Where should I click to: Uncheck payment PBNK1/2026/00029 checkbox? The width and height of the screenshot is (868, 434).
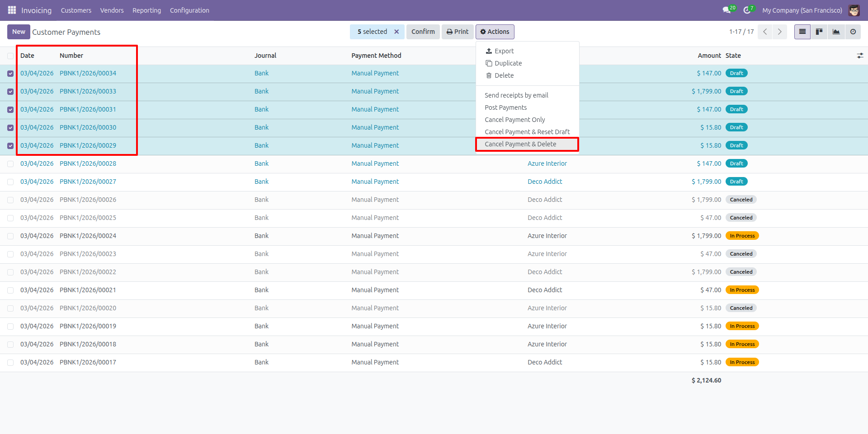tap(10, 145)
